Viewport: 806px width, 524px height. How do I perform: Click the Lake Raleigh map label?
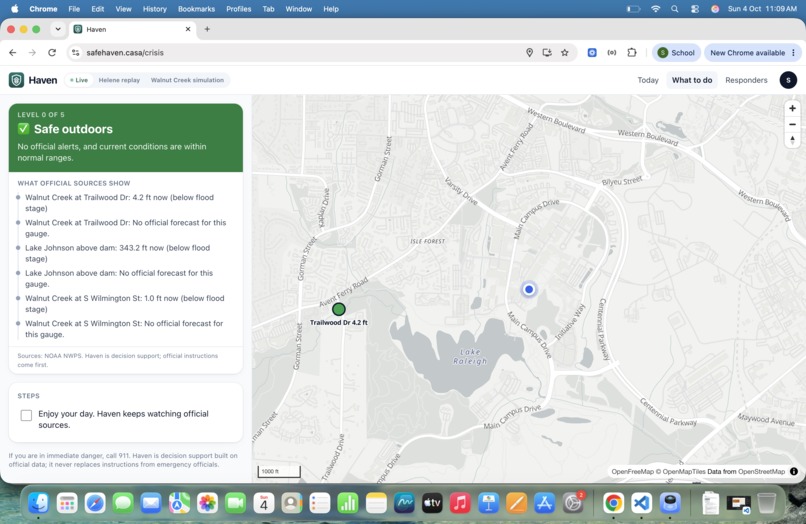pyautogui.click(x=470, y=356)
